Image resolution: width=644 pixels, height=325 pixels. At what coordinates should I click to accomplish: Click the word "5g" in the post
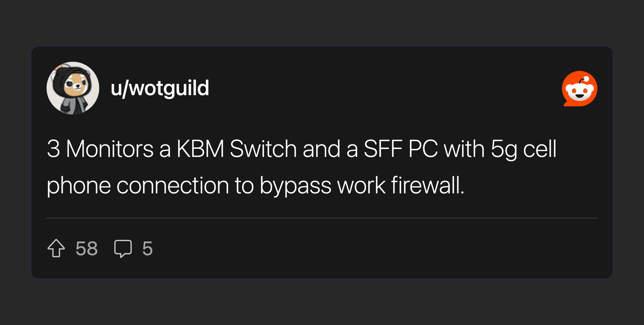point(504,149)
